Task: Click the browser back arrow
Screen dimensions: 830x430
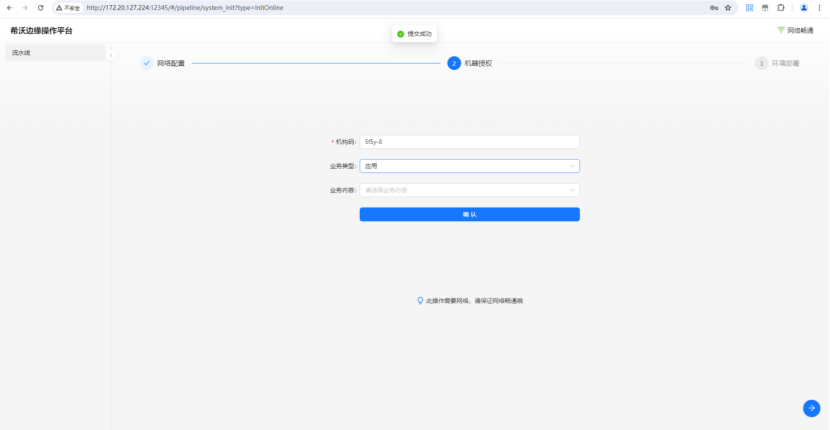Action: click(x=9, y=7)
